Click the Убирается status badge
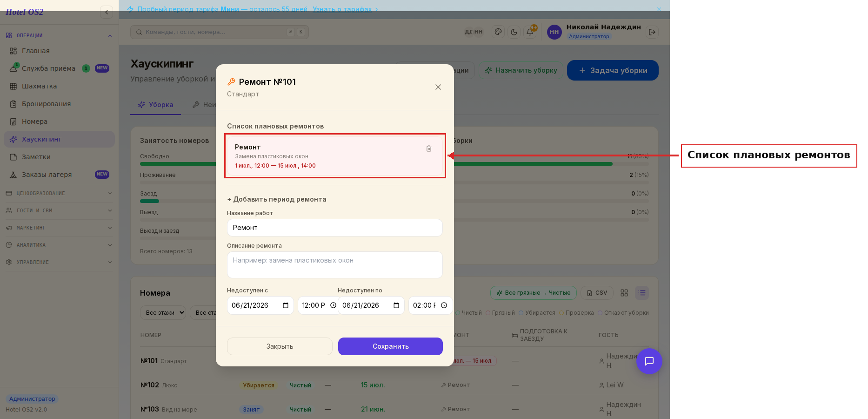868x419 pixels. click(259, 385)
